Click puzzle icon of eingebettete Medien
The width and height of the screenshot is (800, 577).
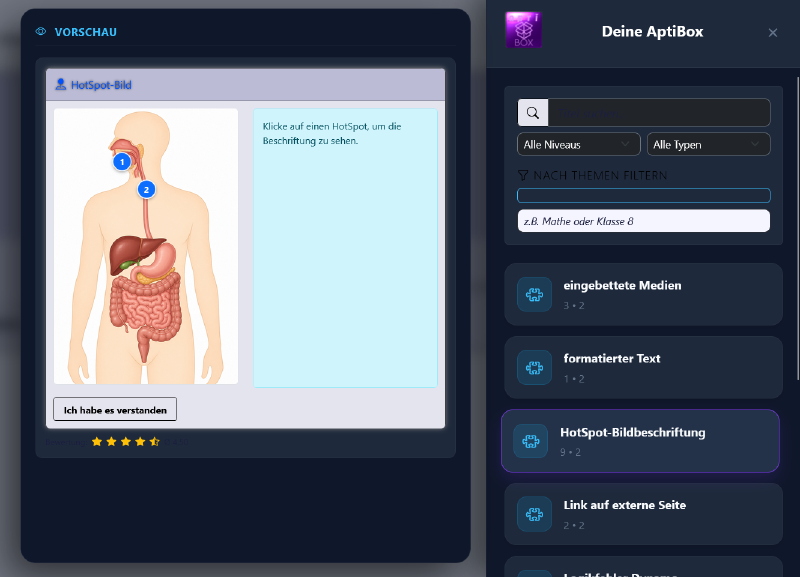point(534,294)
